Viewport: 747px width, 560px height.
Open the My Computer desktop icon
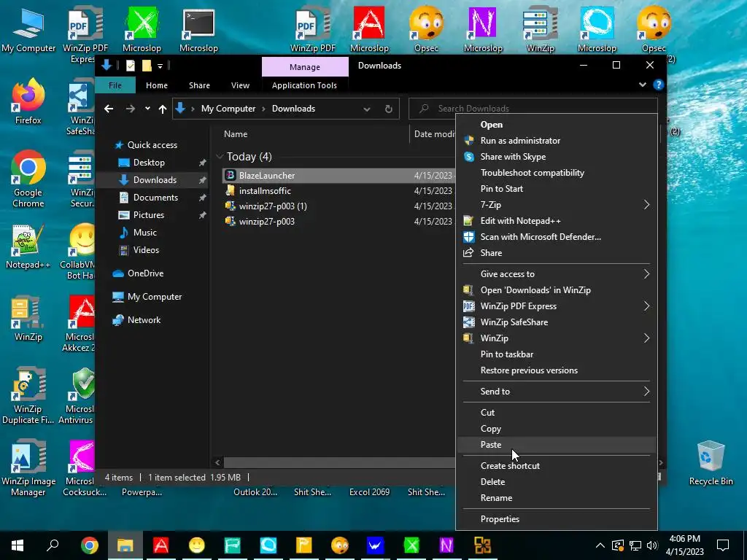28,29
